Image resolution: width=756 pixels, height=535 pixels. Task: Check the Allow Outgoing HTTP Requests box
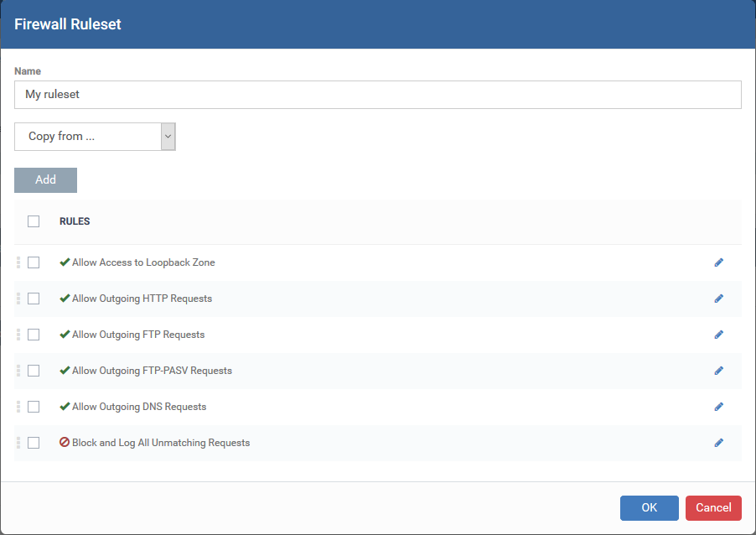pos(34,299)
